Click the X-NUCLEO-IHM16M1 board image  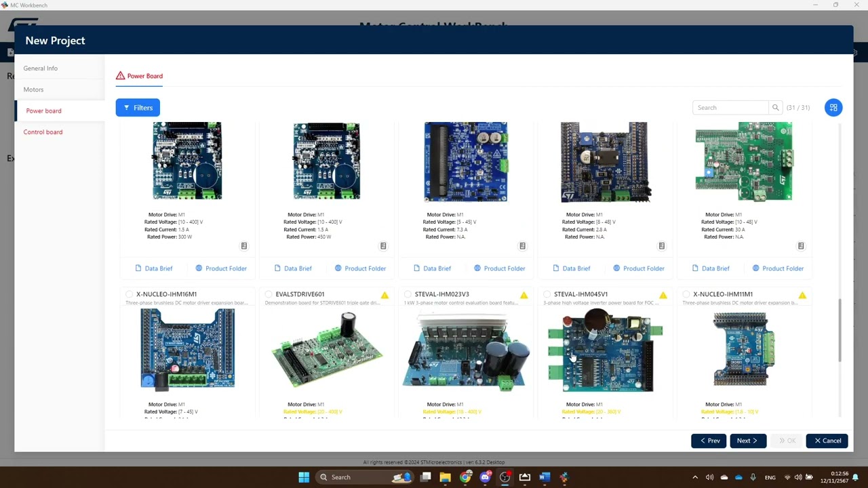tap(188, 350)
